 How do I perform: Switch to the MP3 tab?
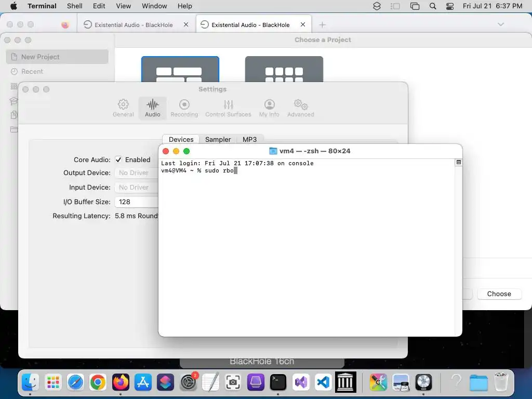coord(250,139)
